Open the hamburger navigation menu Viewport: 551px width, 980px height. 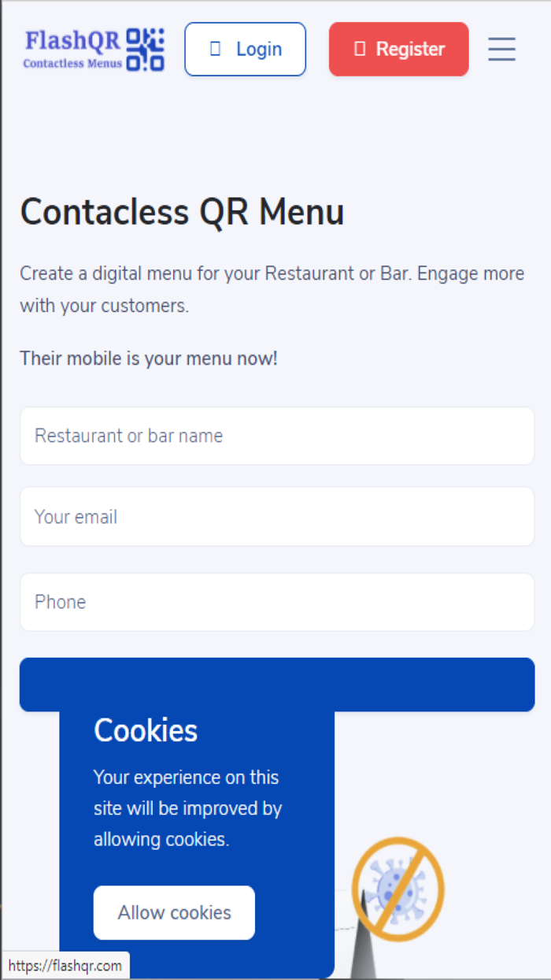coord(501,49)
